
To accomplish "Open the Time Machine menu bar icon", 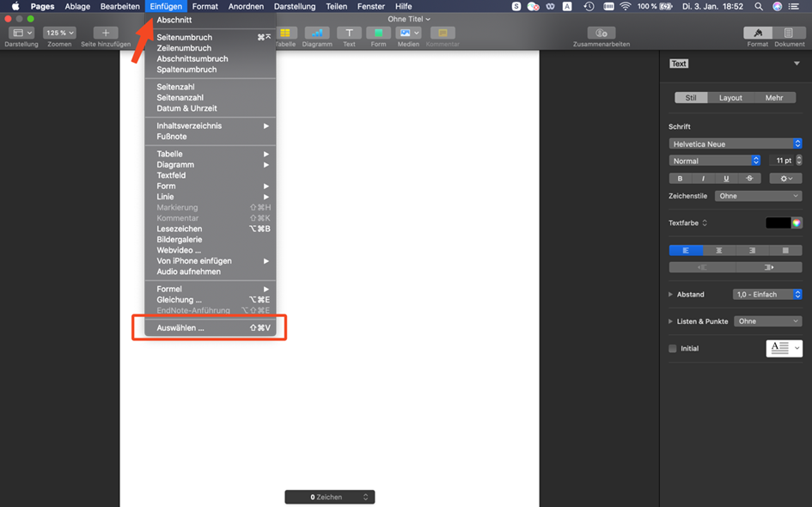I will click(589, 6).
